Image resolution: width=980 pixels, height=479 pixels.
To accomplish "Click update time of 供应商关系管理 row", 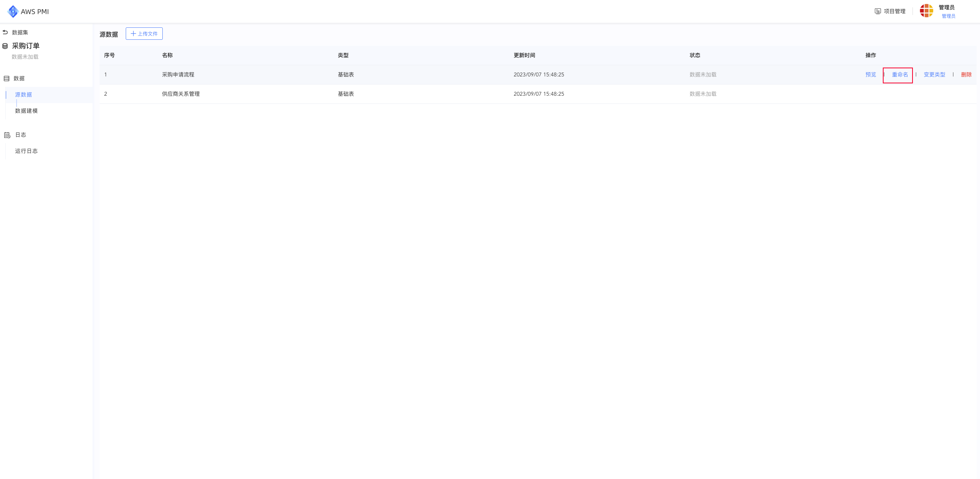I will coord(539,94).
